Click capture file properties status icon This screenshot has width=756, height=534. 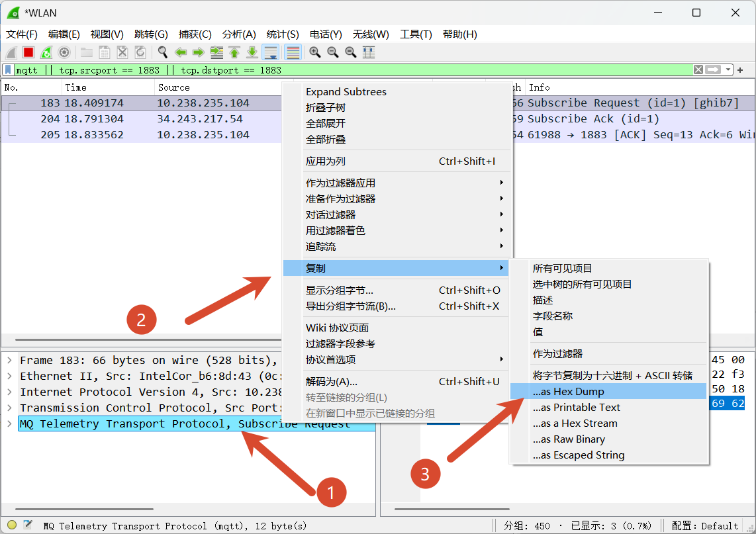point(28,525)
